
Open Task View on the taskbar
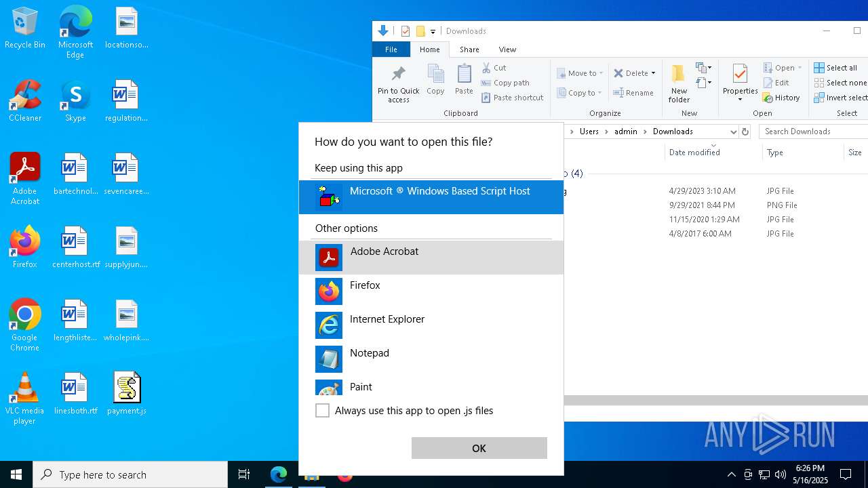pos(244,474)
